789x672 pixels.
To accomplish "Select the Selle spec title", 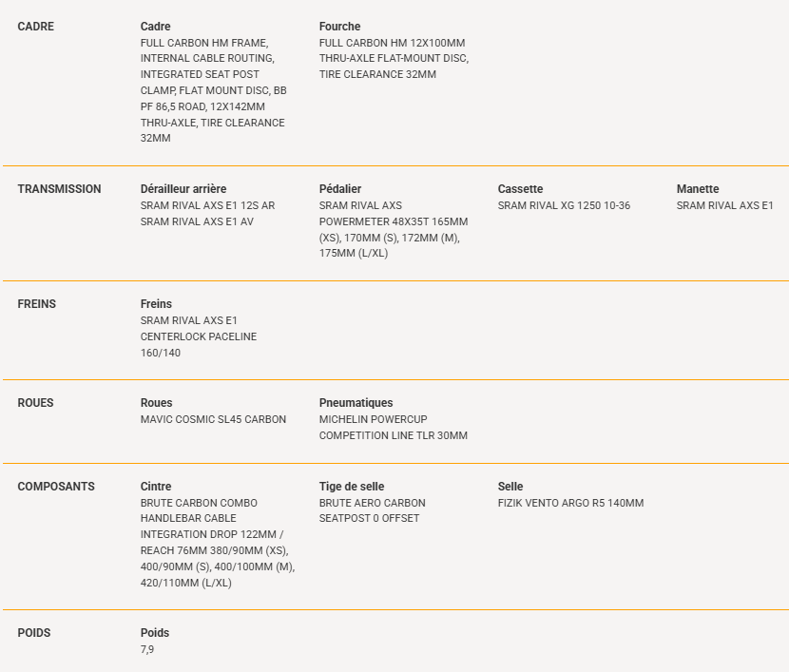I will coord(510,487).
